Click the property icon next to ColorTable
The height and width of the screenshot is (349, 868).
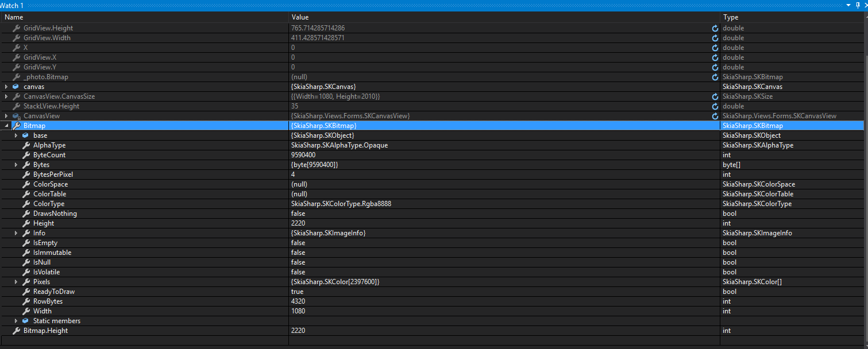tap(26, 194)
